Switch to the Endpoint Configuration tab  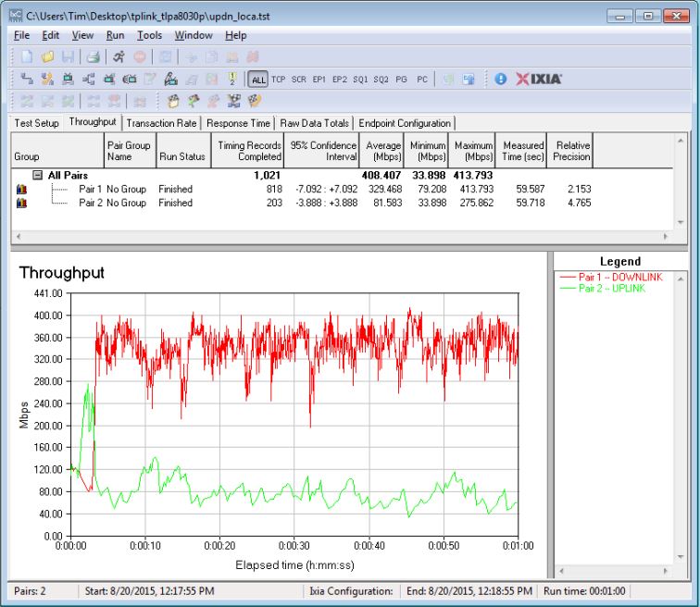pos(405,123)
